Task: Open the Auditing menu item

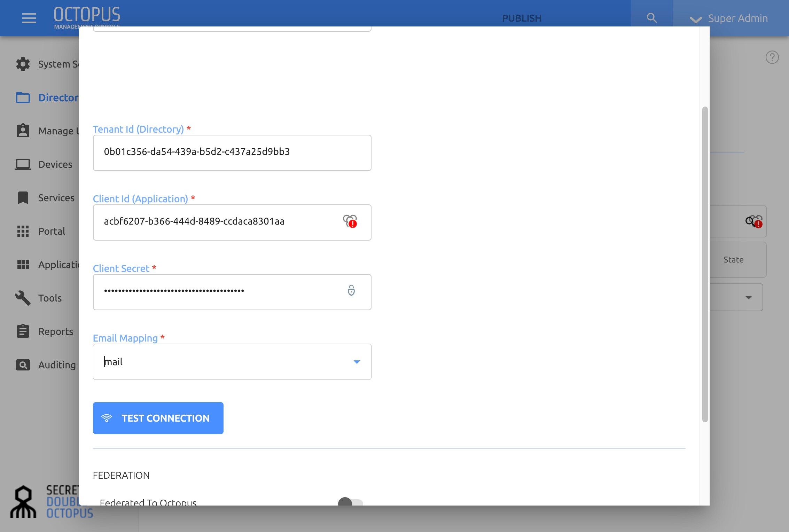Action: (57, 365)
